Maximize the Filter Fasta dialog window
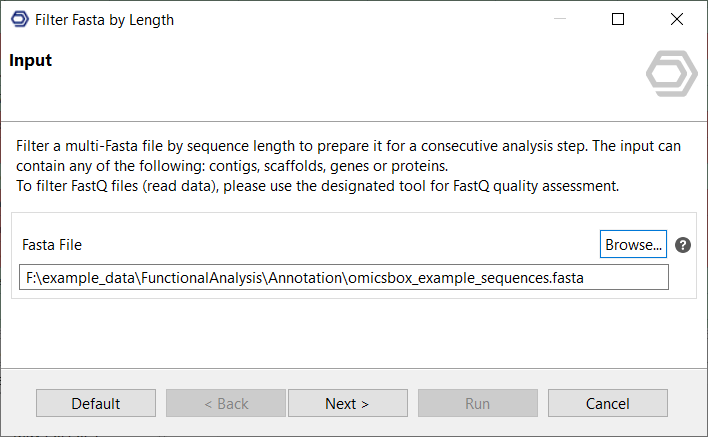Viewport: 708px width, 437px height. click(x=618, y=19)
